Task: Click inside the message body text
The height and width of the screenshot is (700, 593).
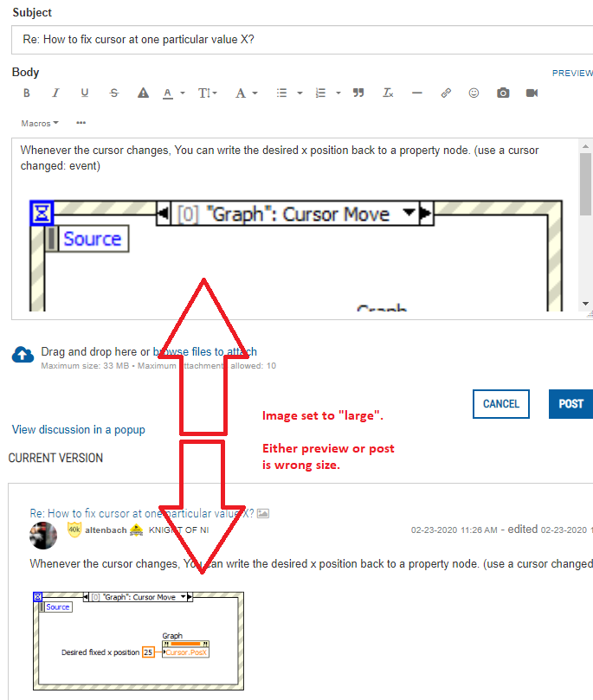Action: [x=280, y=157]
